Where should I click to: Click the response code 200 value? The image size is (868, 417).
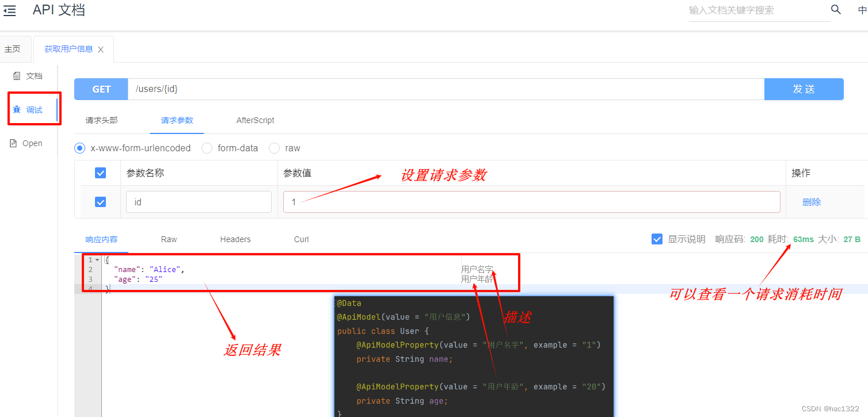(757, 239)
